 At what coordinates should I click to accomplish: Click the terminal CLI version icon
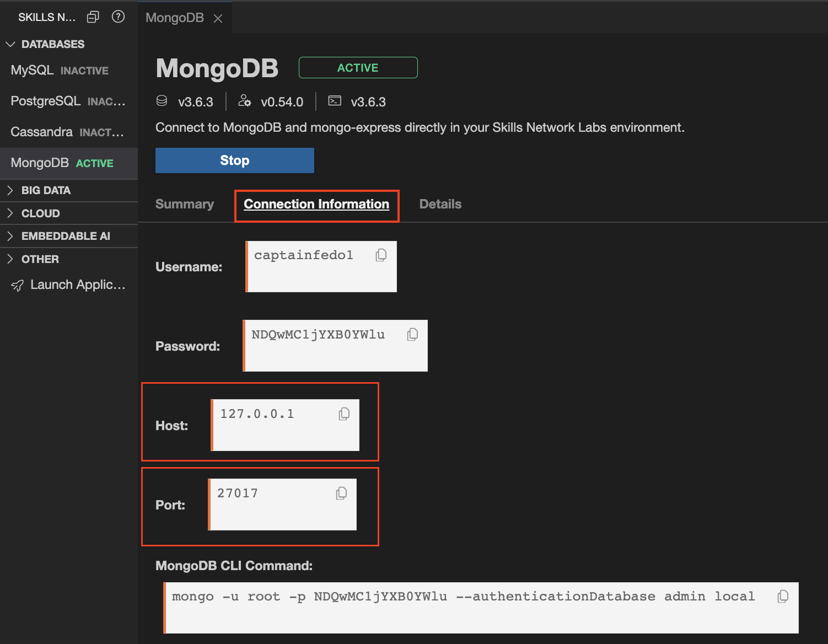pyautogui.click(x=335, y=100)
